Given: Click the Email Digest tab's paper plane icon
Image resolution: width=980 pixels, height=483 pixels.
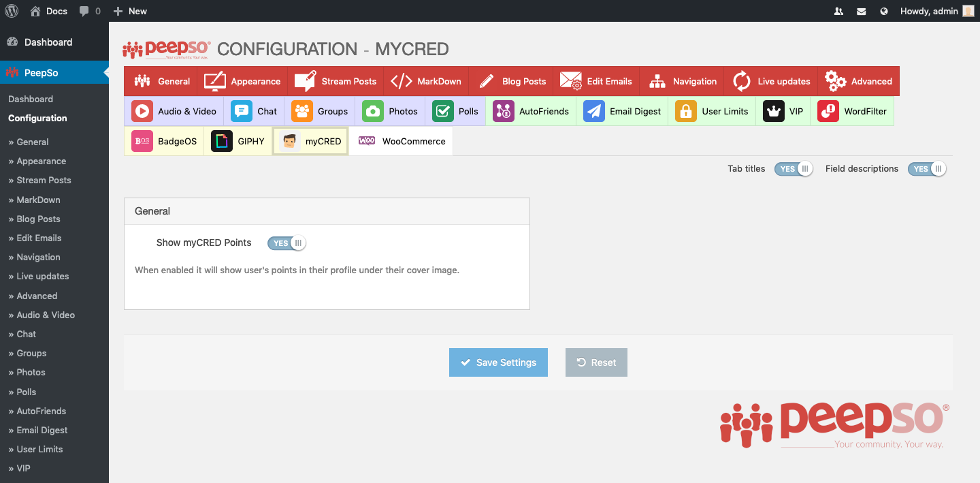Looking at the screenshot, I should pyautogui.click(x=594, y=111).
